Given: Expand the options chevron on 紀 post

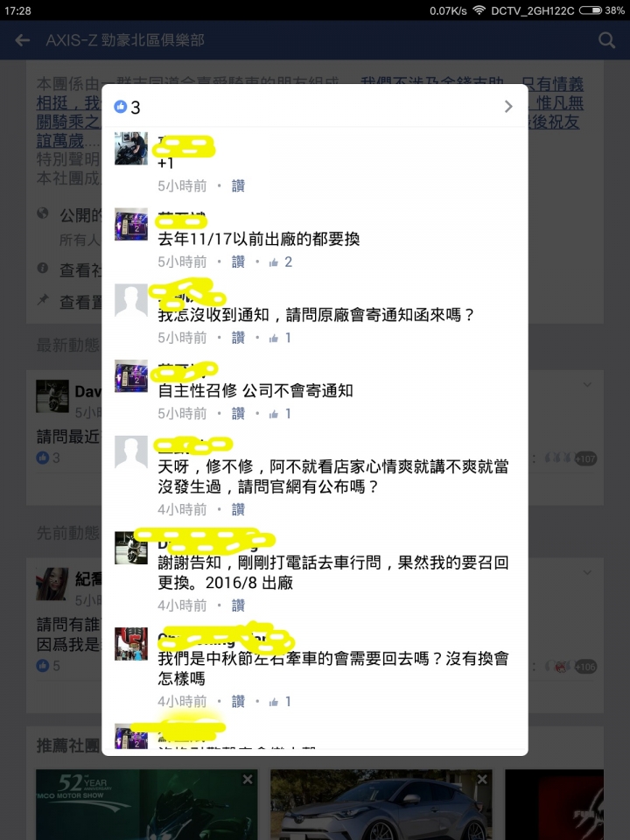Looking at the screenshot, I should click(588, 572).
